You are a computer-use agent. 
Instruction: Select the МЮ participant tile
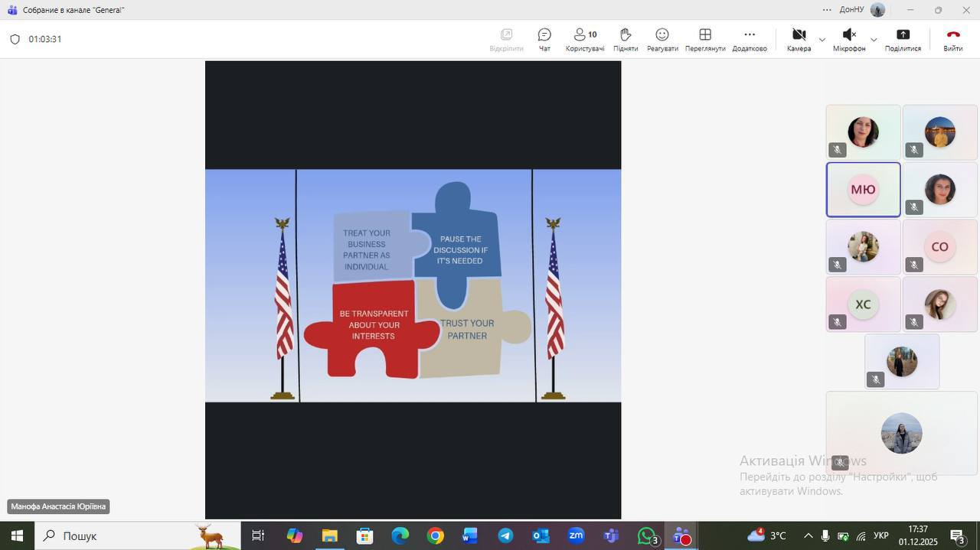pos(863,190)
